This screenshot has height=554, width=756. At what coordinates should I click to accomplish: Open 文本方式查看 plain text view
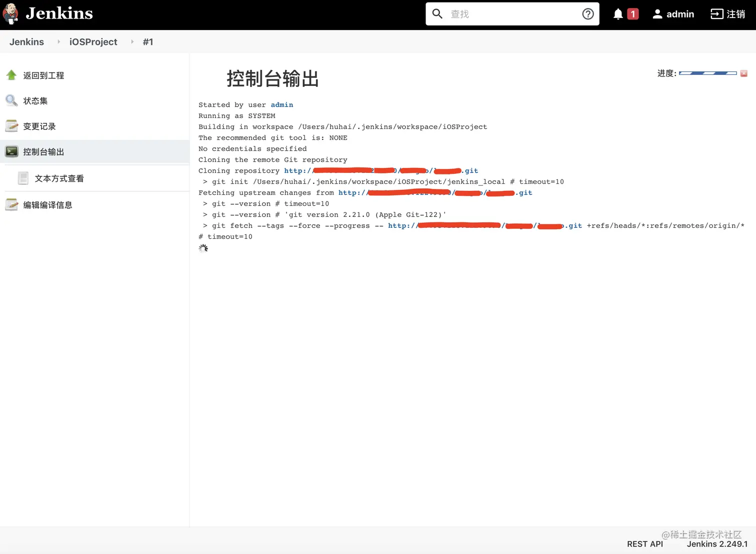(59, 178)
